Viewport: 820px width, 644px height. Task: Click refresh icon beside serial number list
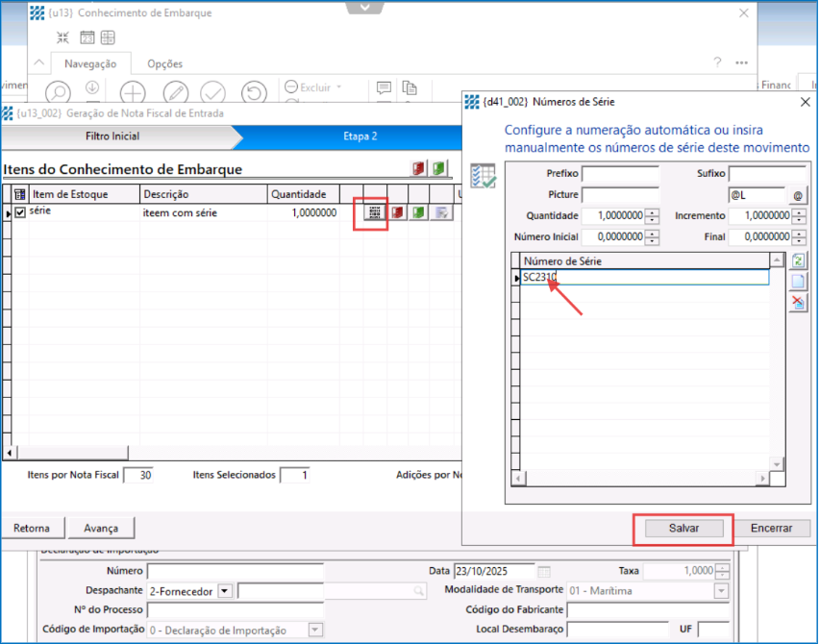click(x=798, y=260)
